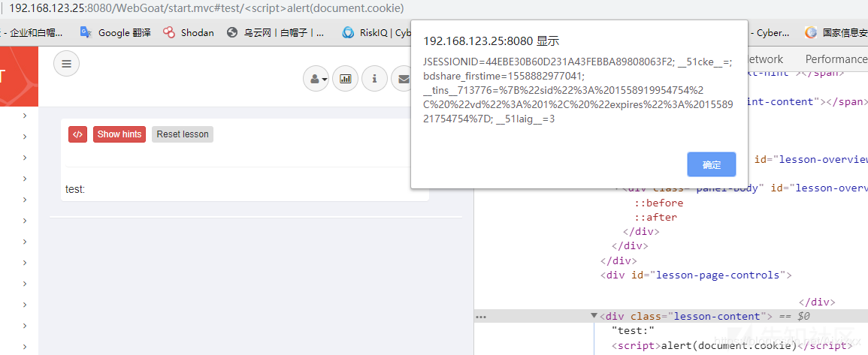Select the ::after pseudo-element row
Image resolution: width=868 pixels, height=355 pixels.
[x=655, y=218]
